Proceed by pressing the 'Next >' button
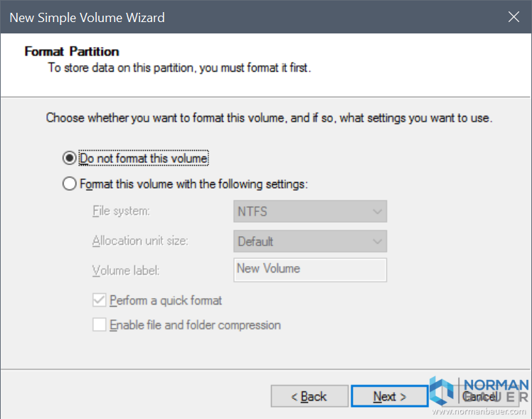The width and height of the screenshot is (532, 419). pos(390,396)
